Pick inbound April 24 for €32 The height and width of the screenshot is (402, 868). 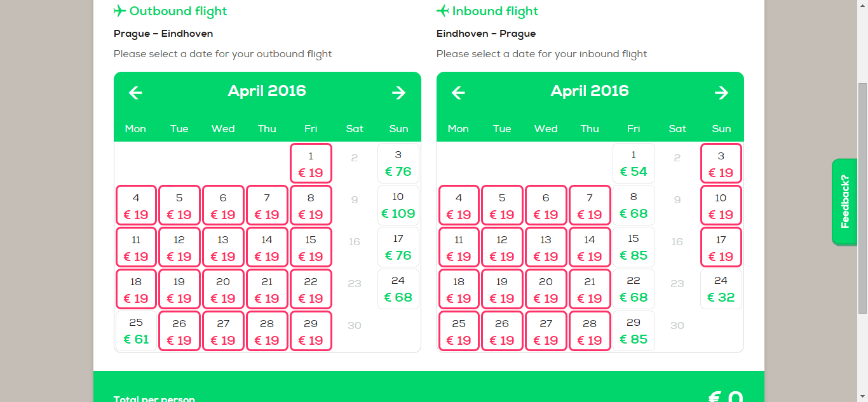point(721,290)
